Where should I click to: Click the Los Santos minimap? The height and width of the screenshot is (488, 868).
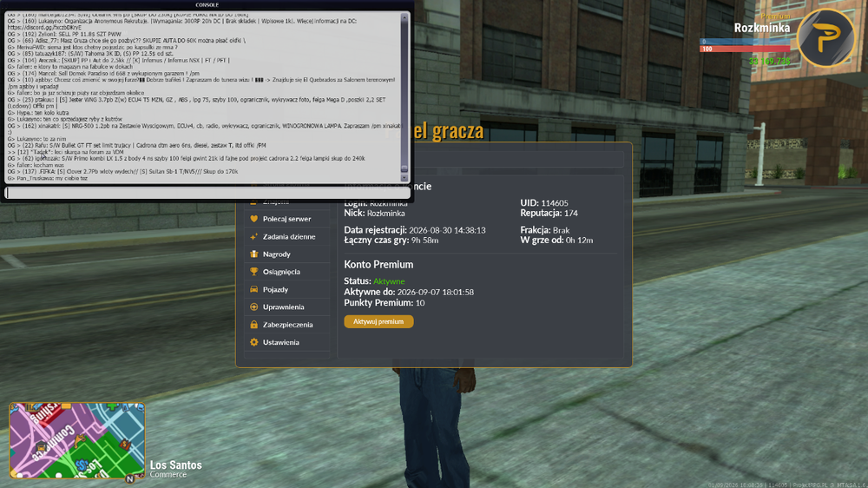(77, 440)
